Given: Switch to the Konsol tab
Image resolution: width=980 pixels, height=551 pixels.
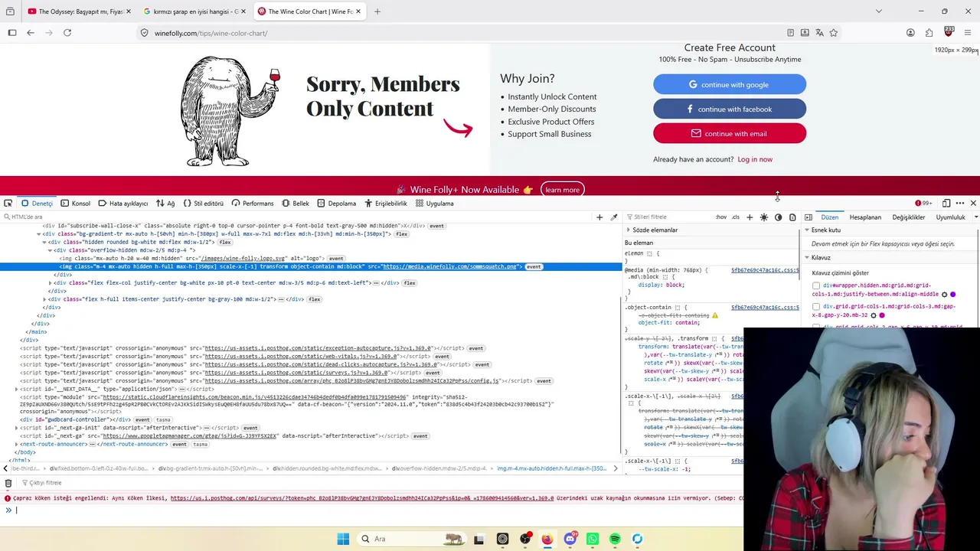Looking at the screenshot, I should pyautogui.click(x=75, y=204).
